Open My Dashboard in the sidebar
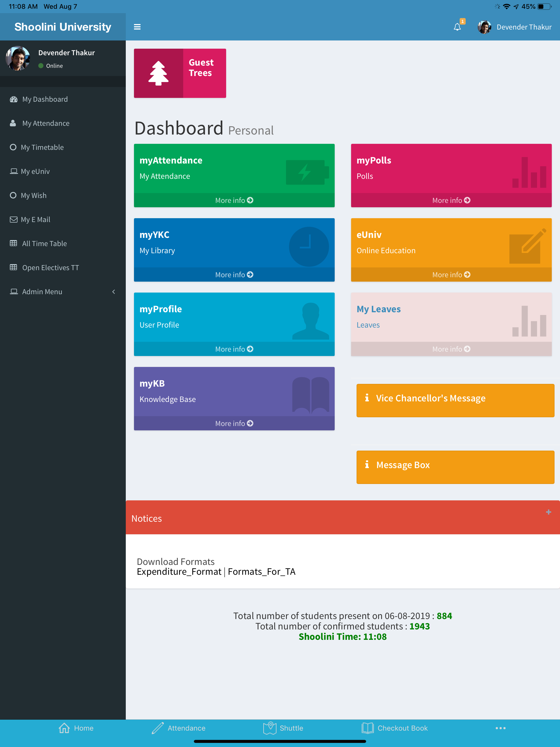The width and height of the screenshot is (560, 747). (63, 99)
